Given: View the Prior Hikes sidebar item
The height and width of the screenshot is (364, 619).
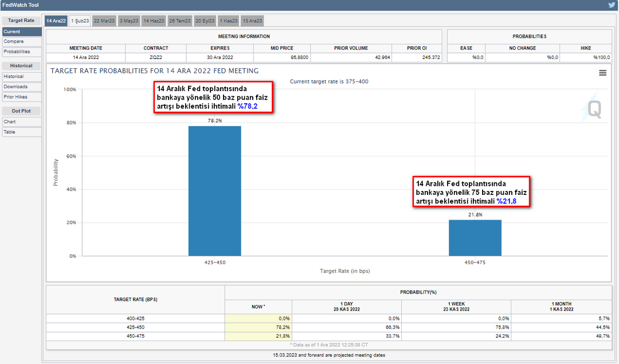Looking at the screenshot, I should [21, 97].
